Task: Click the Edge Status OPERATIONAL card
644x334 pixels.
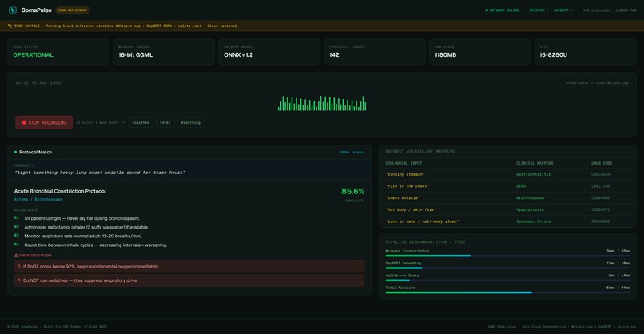Action: [58, 52]
